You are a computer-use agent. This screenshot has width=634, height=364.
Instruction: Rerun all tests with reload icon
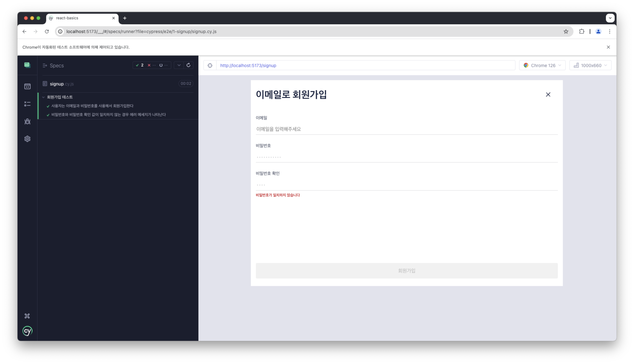(188, 65)
